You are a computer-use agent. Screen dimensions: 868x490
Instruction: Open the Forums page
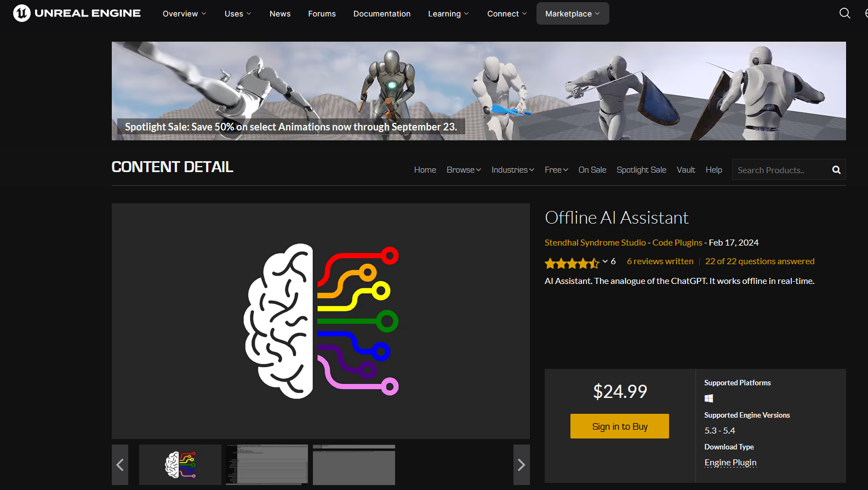pyautogui.click(x=322, y=14)
